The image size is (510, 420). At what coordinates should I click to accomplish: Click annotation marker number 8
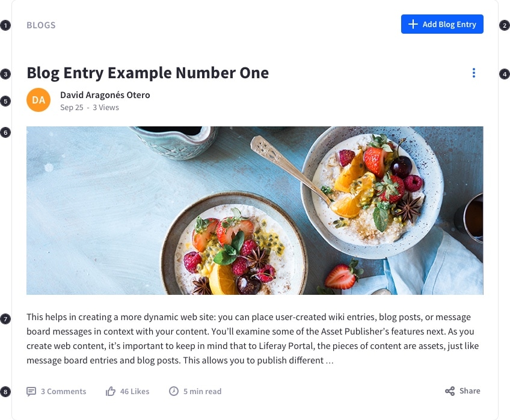(5, 392)
